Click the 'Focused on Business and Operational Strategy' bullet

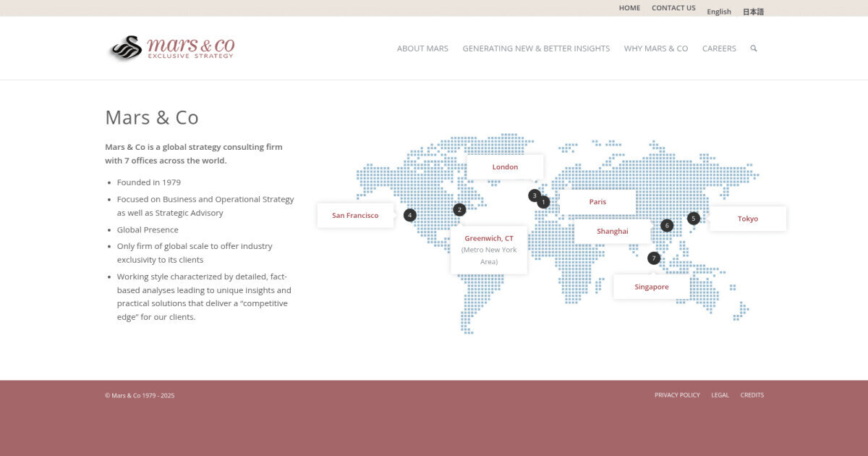205,206
